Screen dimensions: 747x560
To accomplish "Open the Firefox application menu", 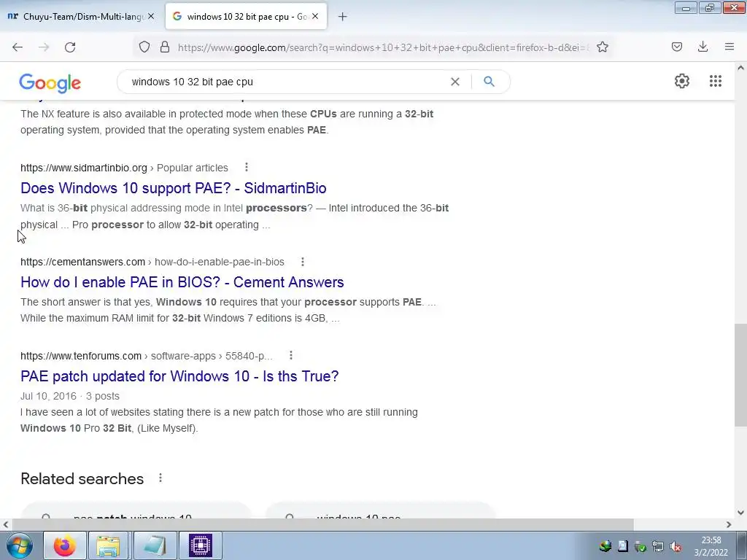I will coord(729,47).
